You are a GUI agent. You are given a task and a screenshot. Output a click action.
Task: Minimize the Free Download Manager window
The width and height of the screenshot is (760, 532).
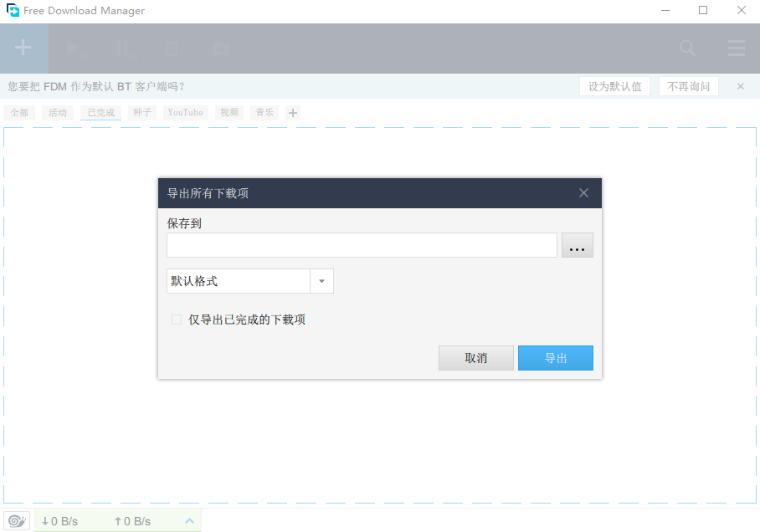(x=665, y=10)
